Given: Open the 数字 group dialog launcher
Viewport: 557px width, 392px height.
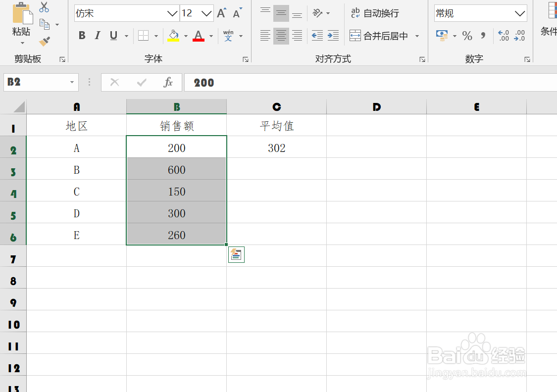Looking at the screenshot, I should click(527, 59).
